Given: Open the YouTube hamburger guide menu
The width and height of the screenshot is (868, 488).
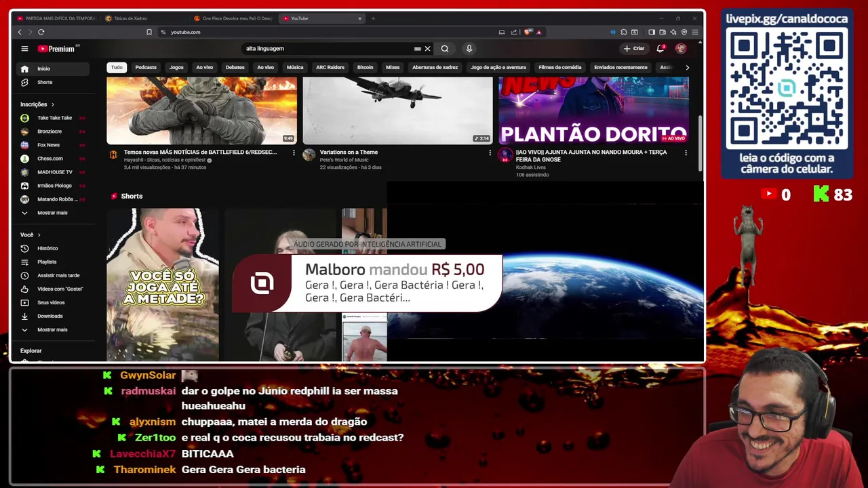Looking at the screenshot, I should (24, 49).
